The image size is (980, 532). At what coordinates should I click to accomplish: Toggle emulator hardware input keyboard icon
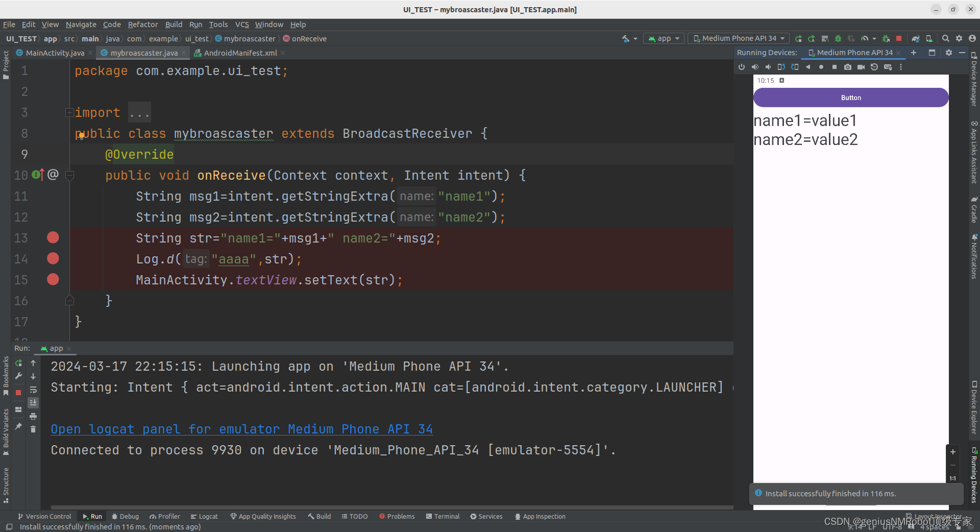[888, 67]
